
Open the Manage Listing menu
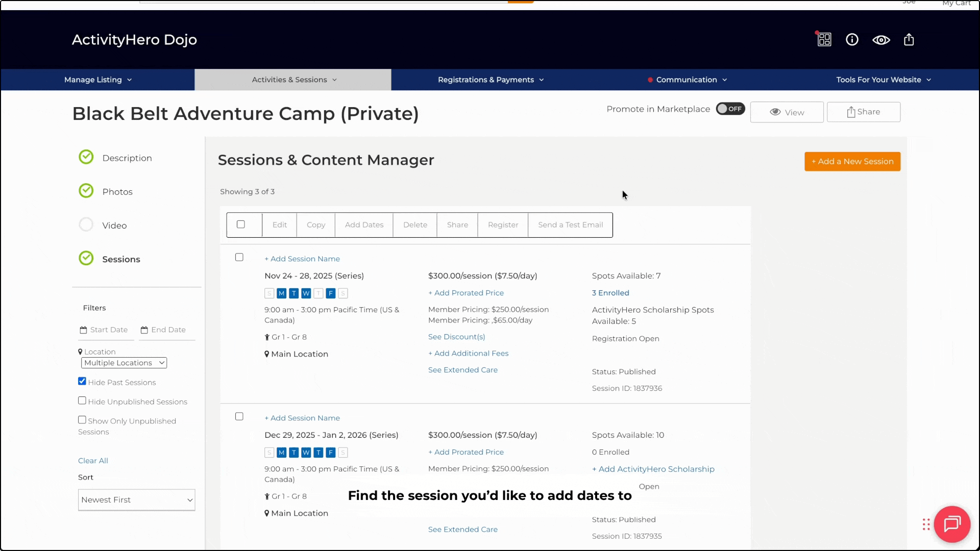click(97, 80)
